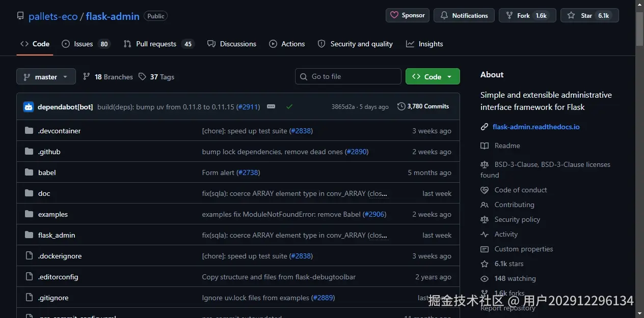Viewport: 644px width, 318px height.
Task: Expand the green Code dropdown button
Action: (433, 76)
